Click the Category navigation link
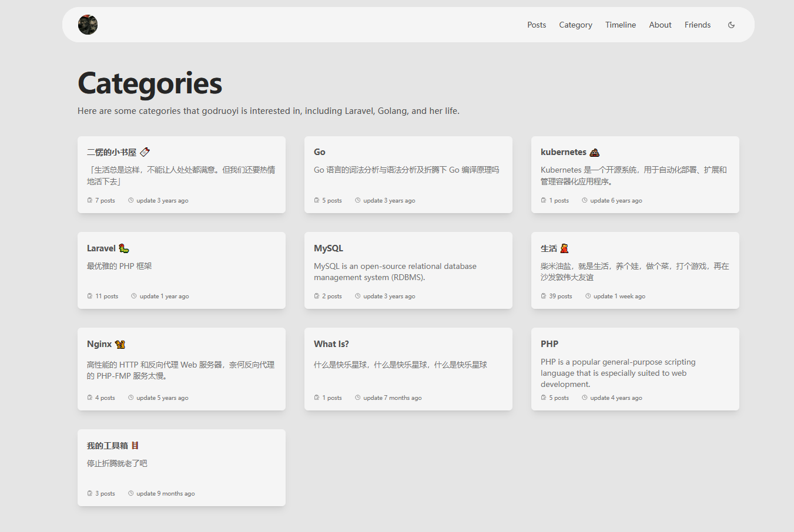The image size is (794, 532). [575, 25]
